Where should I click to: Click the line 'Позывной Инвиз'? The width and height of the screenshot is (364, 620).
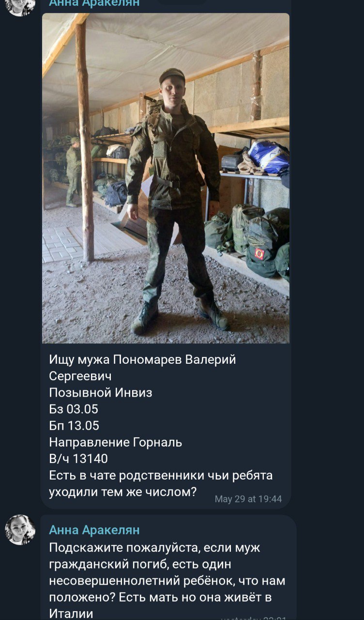click(101, 393)
